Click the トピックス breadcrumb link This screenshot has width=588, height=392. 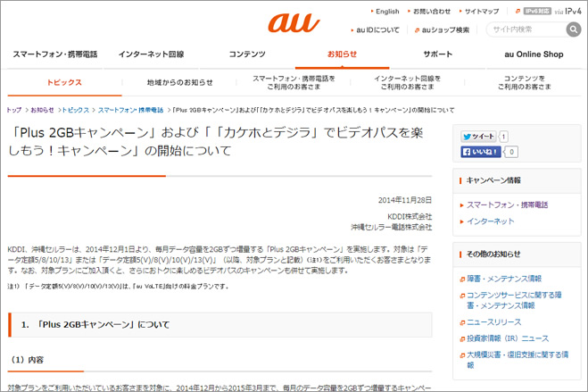pyautogui.click(x=75, y=110)
